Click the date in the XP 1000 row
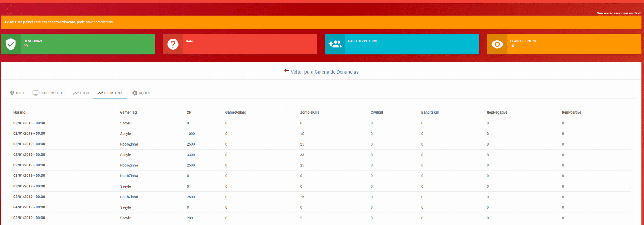This screenshot has height=225, width=644. click(29, 133)
